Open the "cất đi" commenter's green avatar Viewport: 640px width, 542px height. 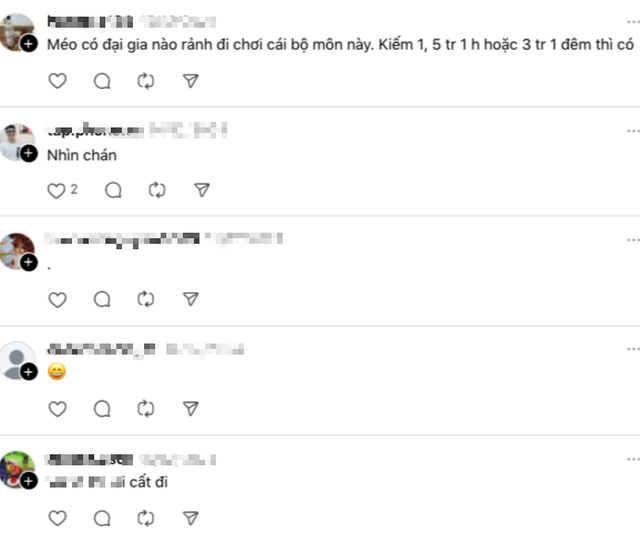pos(16,469)
